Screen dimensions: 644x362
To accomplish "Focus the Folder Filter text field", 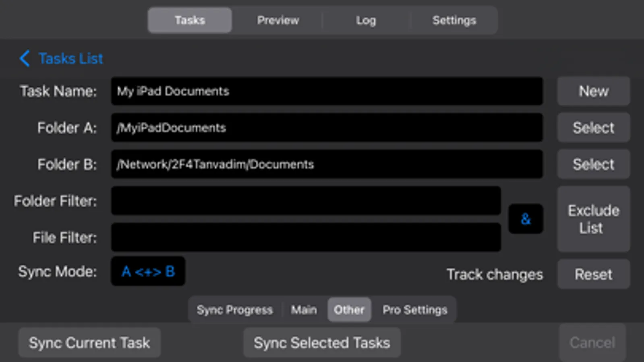I will tap(306, 201).
